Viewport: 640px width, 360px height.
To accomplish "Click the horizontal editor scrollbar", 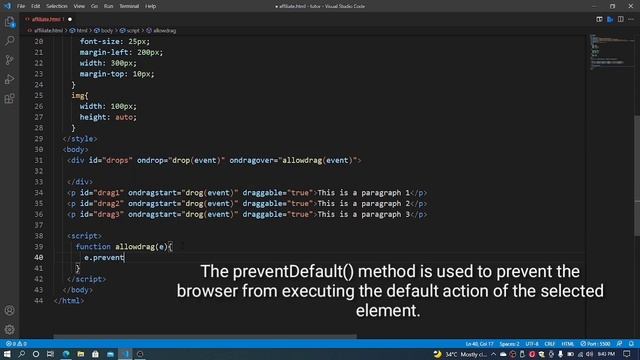I will coord(205,337).
